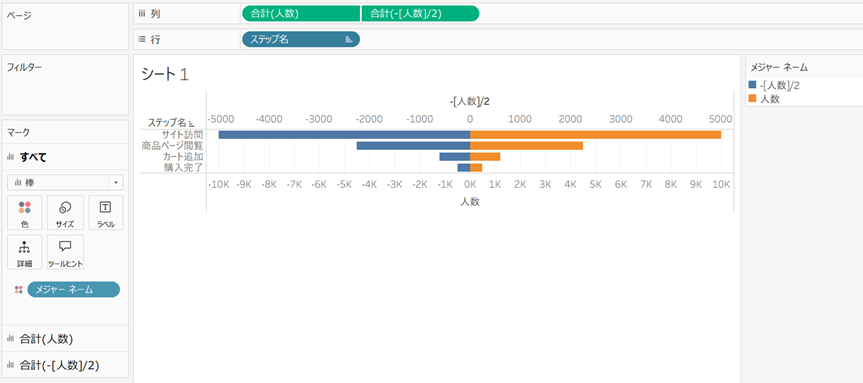863x383 pixels.
Task: Open the Tooltip (ツールヒント) marks card
Action: point(65,253)
